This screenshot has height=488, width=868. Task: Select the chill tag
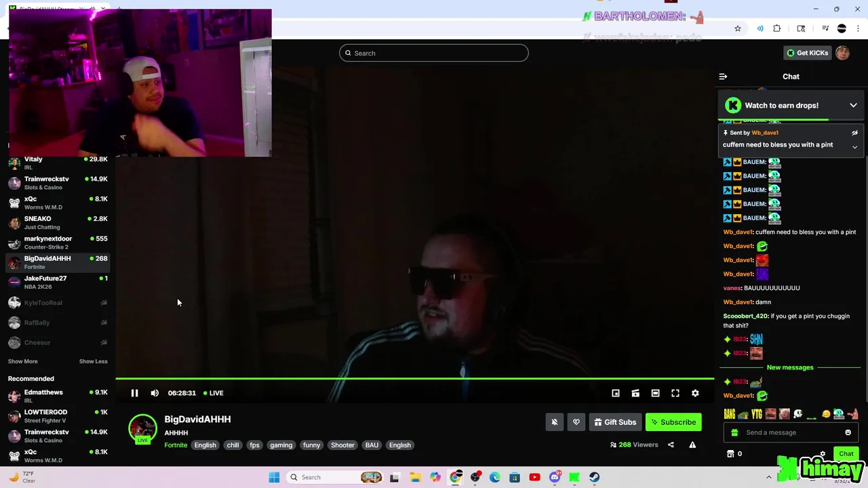coord(233,445)
